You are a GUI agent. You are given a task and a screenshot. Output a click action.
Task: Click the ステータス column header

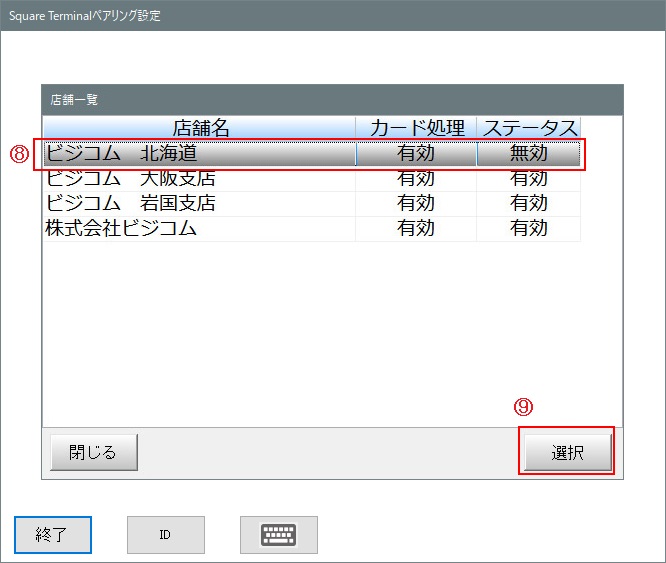tap(529, 128)
